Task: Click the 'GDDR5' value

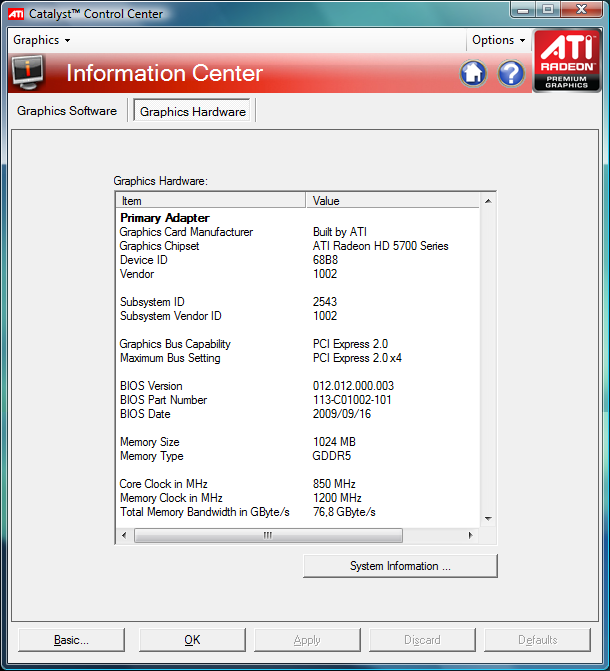Action: click(332, 456)
